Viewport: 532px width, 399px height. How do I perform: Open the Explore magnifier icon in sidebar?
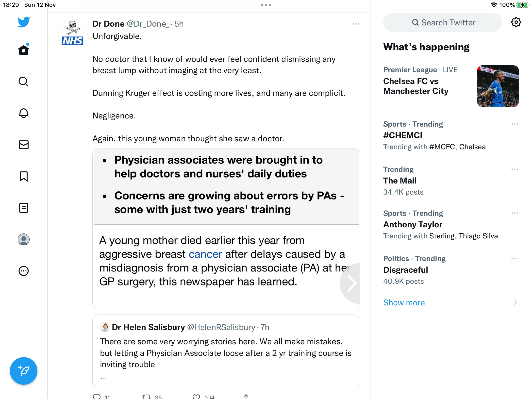[x=24, y=82]
